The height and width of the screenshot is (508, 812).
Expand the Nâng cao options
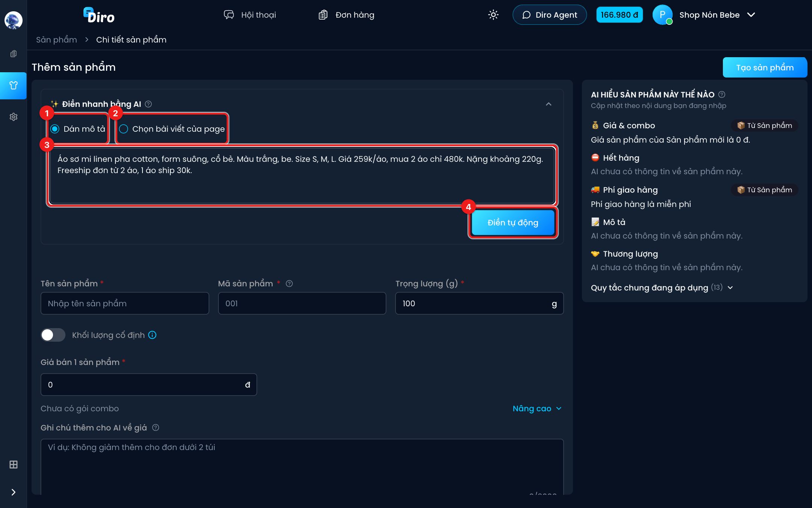(x=537, y=409)
